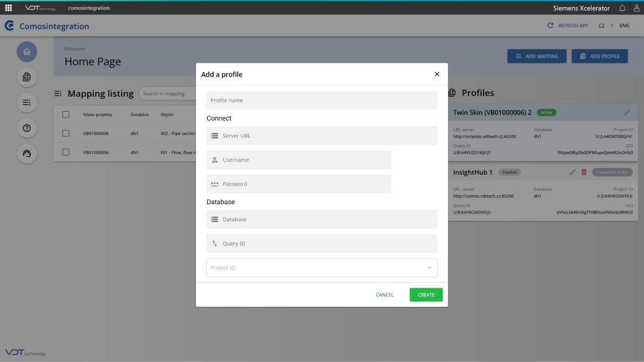Click the Profile name input field
Screen dimensions: 644x362
321,100
